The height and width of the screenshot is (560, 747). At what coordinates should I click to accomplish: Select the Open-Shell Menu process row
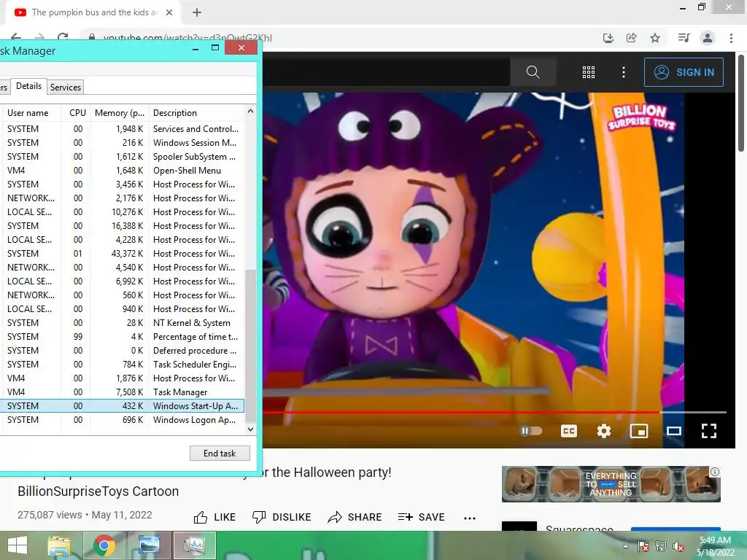coord(122,171)
